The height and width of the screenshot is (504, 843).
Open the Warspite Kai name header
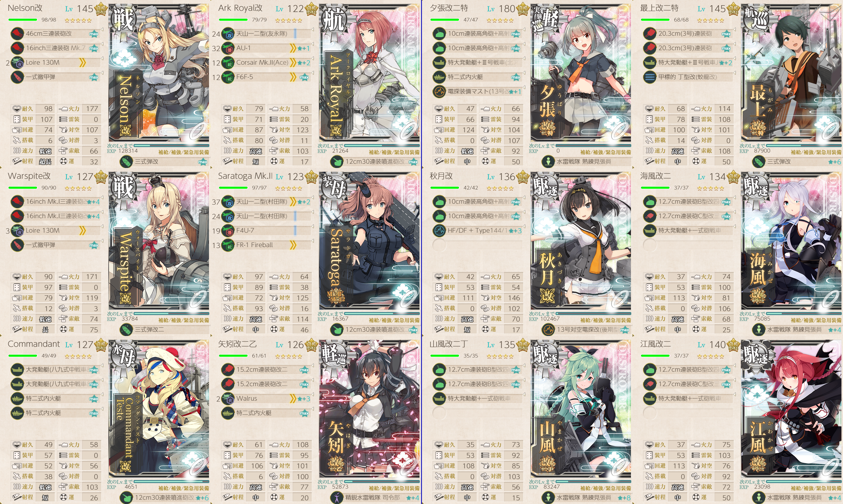click(x=29, y=176)
